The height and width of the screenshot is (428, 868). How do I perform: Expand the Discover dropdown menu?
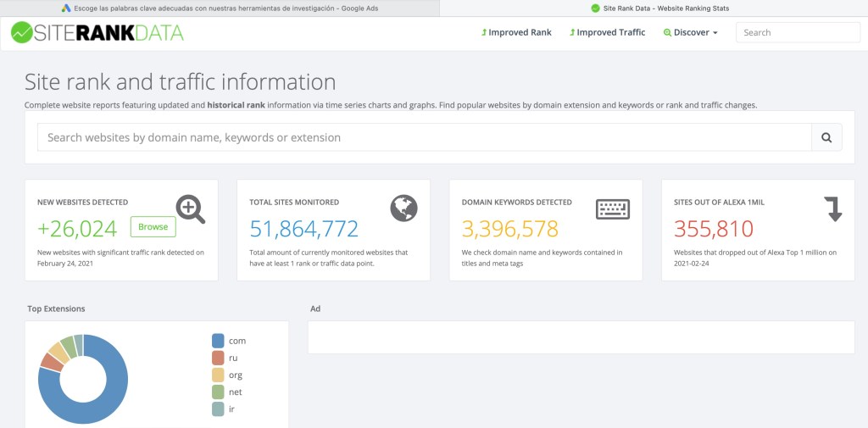pos(691,33)
